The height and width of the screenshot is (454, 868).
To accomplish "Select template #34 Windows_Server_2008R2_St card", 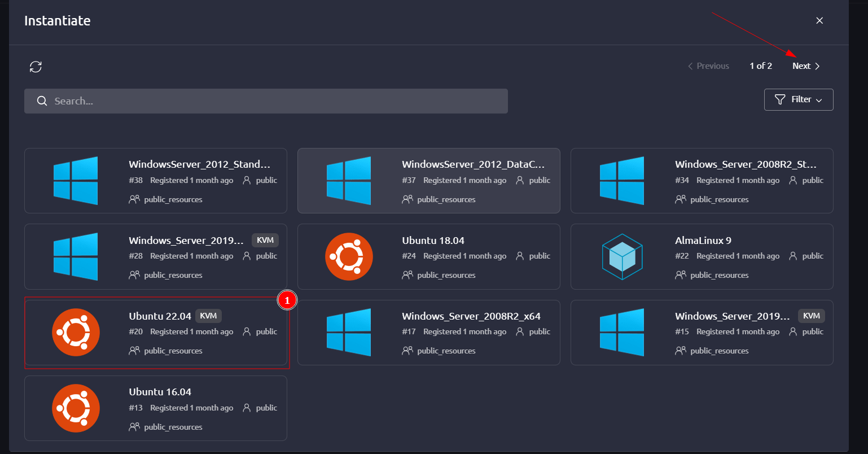I will pyautogui.click(x=702, y=181).
